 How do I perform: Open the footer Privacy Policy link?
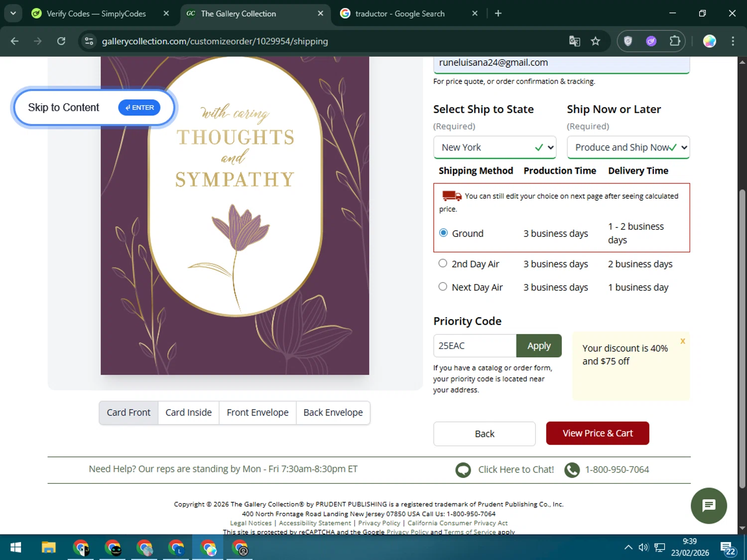pos(379,523)
